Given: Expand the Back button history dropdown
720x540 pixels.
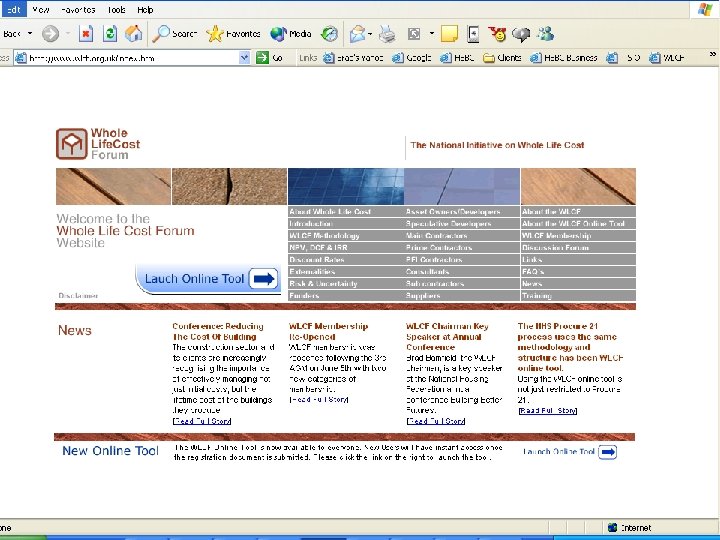Looking at the screenshot, I should tap(30, 34).
